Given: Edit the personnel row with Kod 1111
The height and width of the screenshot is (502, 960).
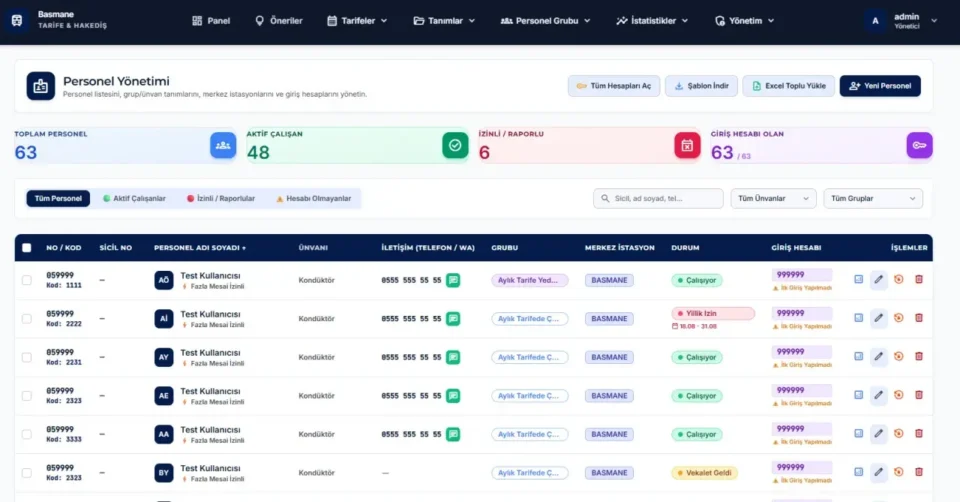Looking at the screenshot, I should click(x=879, y=280).
